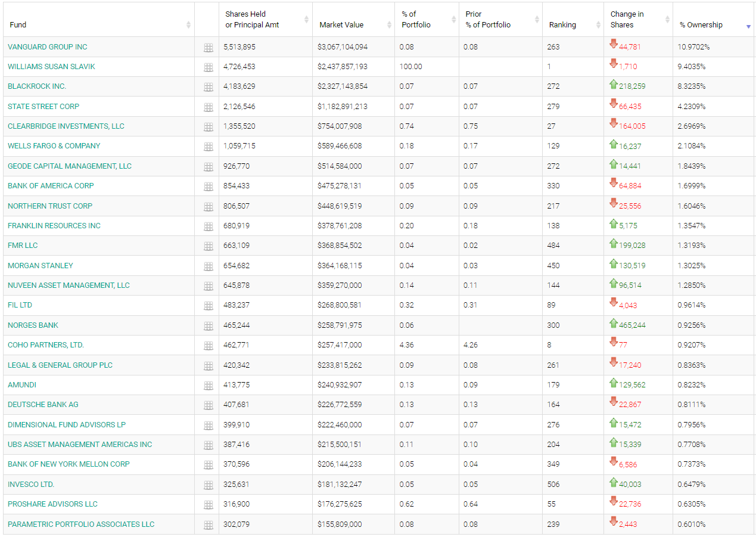This screenshot has height=537, width=756.
Task: Click change in shares value 218,259
Action: pos(632,86)
